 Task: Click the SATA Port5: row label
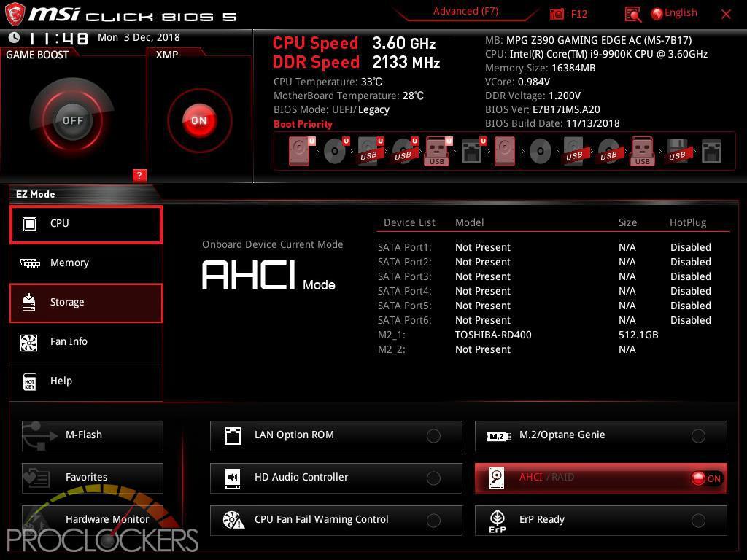tap(404, 306)
